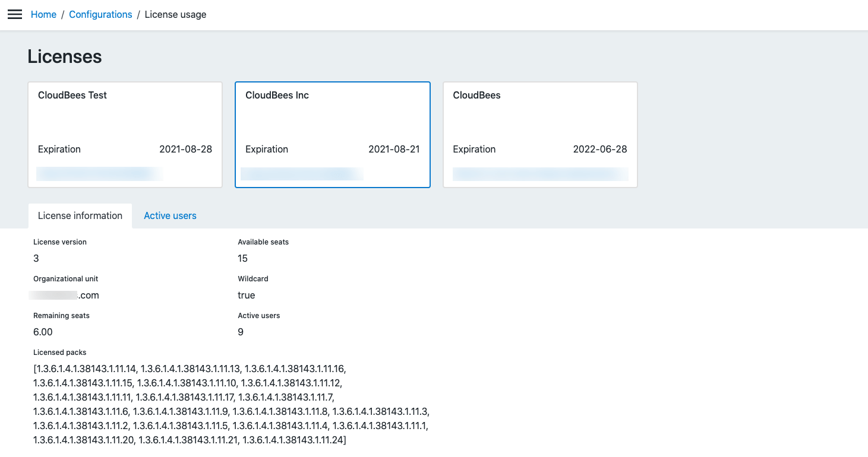Click the Available seats label
Image resolution: width=868 pixels, height=457 pixels.
pos(263,242)
